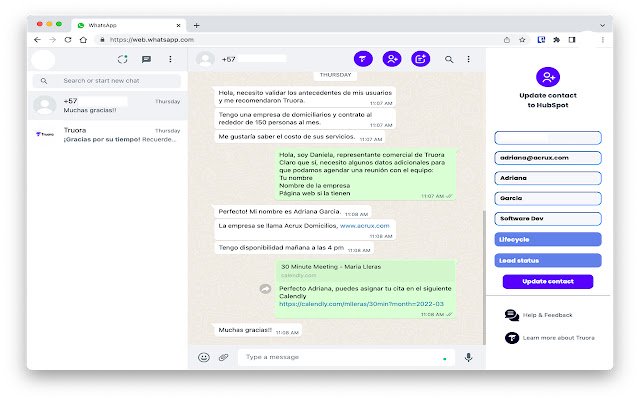Click the browser address bar URL
This screenshot has height=400, width=640.
151,40
